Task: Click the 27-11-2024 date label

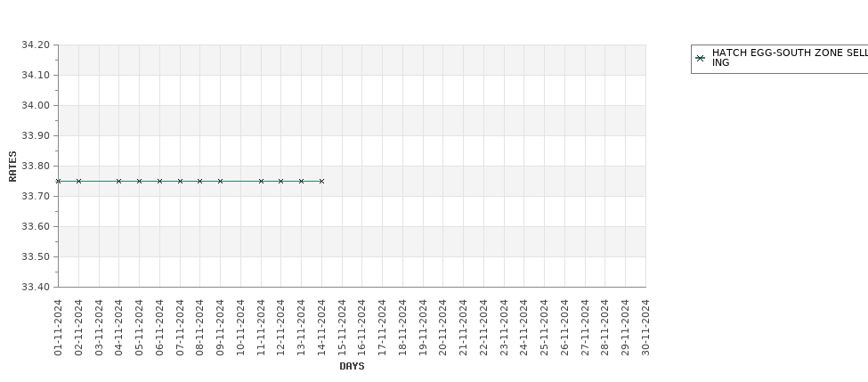Action: click(x=585, y=327)
